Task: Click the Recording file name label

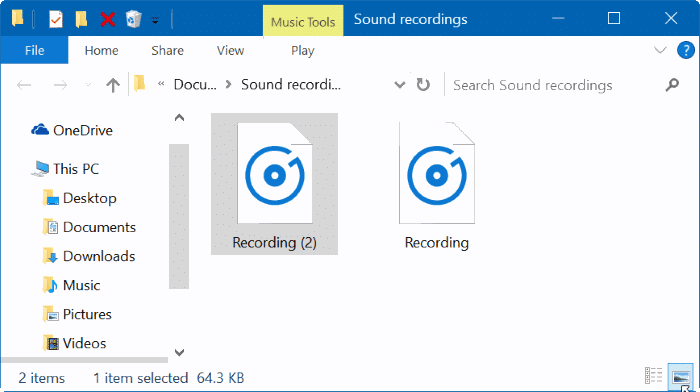Action: [437, 243]
